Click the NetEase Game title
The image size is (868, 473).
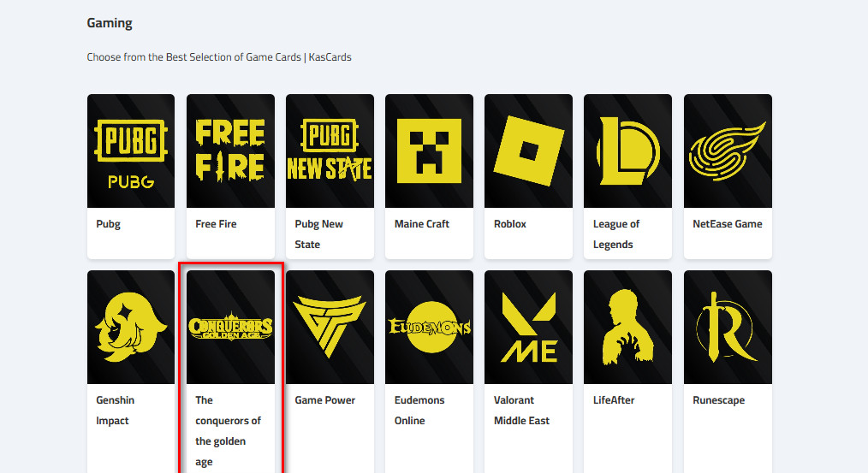[728, 224]
